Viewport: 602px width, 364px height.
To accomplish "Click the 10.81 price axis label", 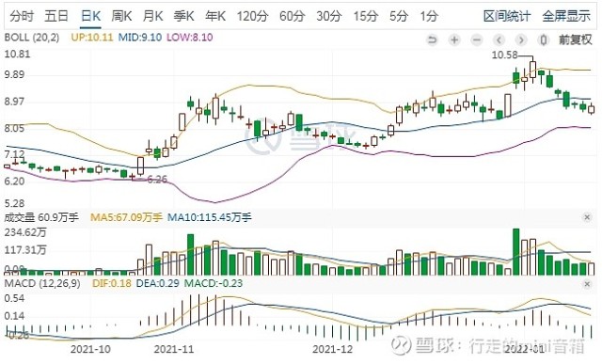I will point(17,55).
